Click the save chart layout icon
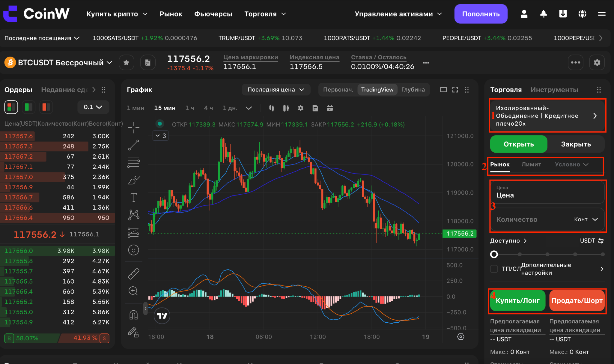The image size is (614, 364). point(315,108)
